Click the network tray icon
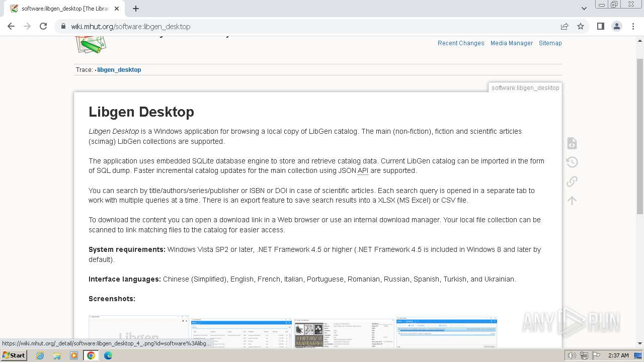 coord(584,355)
